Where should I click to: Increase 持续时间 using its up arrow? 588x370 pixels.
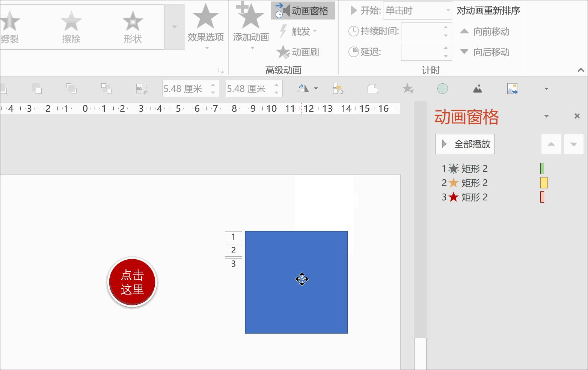[446, 27]
